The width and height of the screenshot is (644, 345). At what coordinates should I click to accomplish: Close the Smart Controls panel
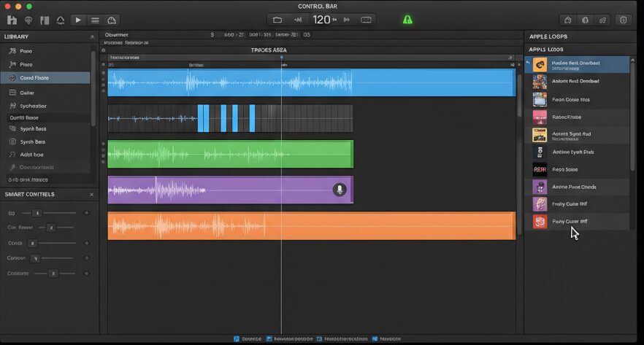click(91, 194)
